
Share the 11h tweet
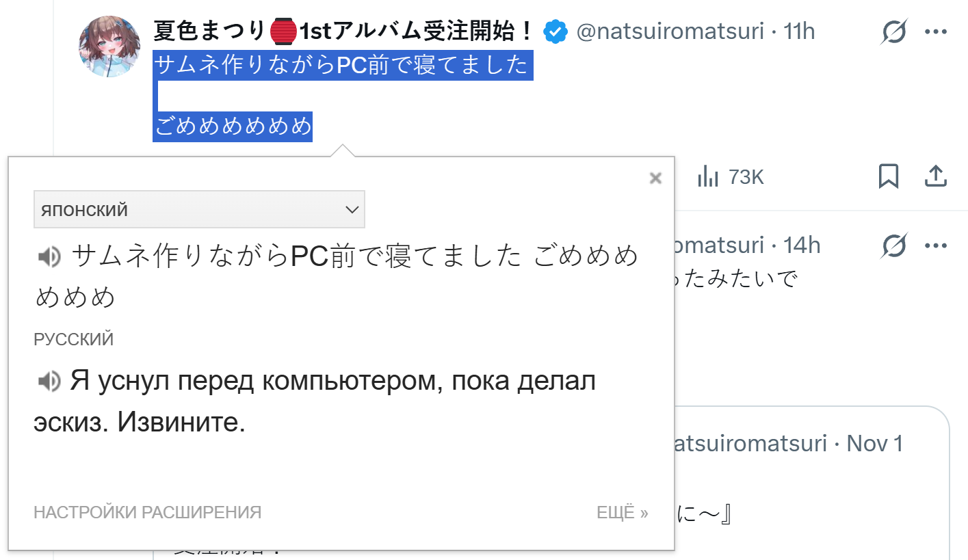click(935, 177)
